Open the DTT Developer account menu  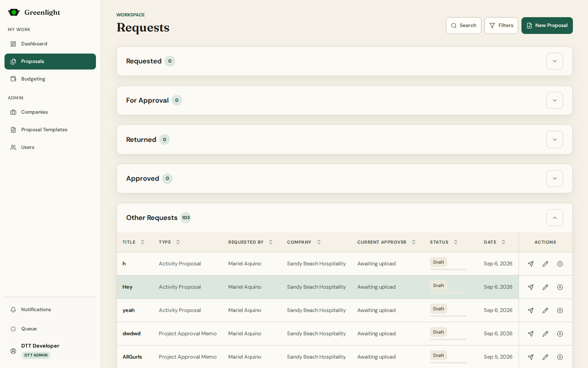coord(50,350)
